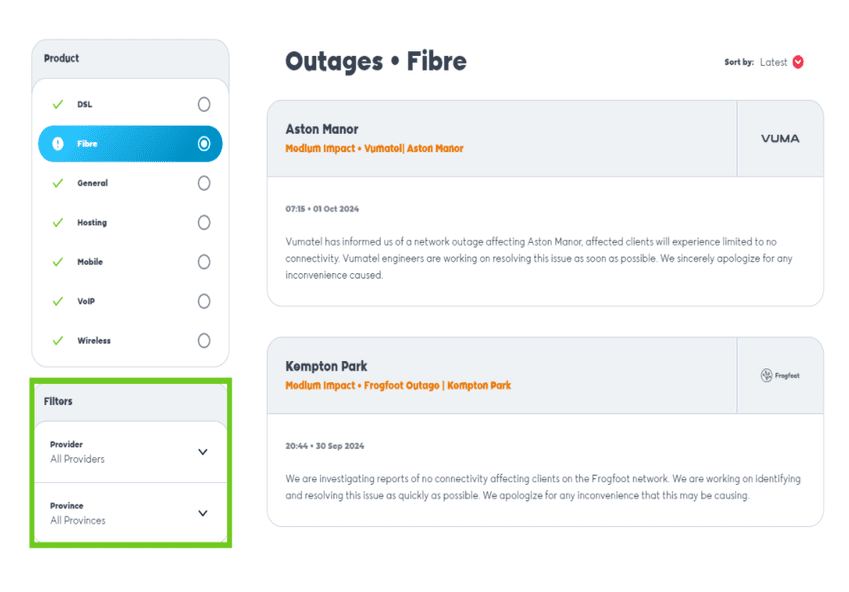Select the Hosting radio button
Screen dimensions: 849x592
coord(204,223)
